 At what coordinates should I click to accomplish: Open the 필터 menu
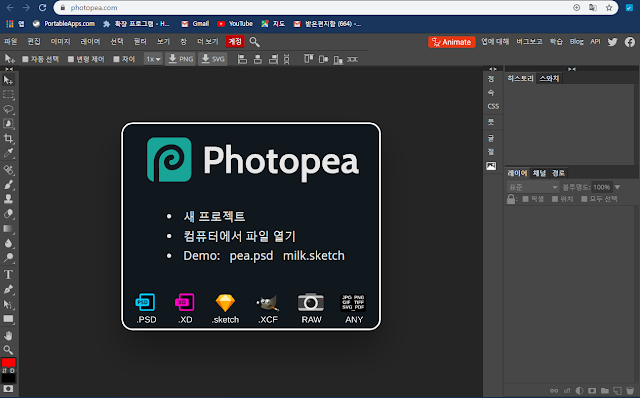pos(140,42)
